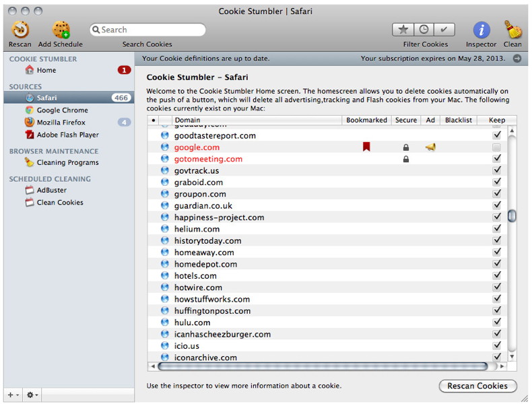
Task: Uncheck Keep for icio.us
Action: [497, 345]
